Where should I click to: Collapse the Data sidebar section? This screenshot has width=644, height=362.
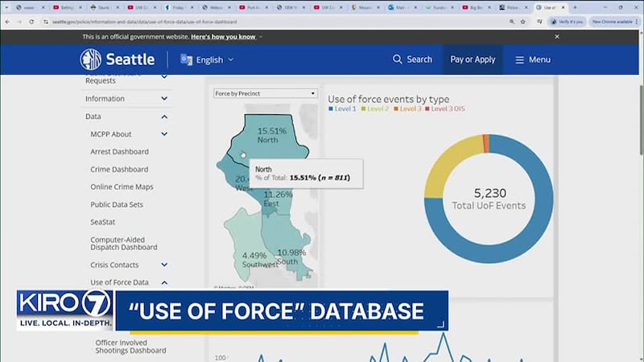(x=164, y=117)
